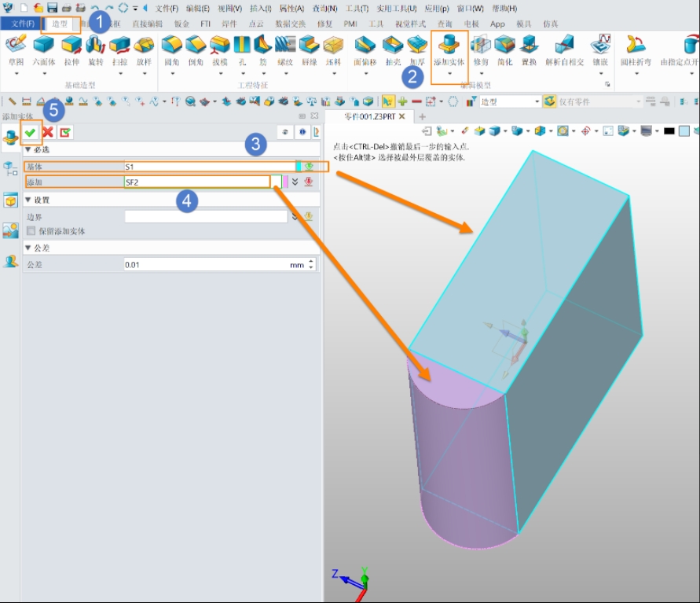Viewport: 700px width, 603px height.
Task: Select the 修剪 trim tool
Action: (481, 50)
